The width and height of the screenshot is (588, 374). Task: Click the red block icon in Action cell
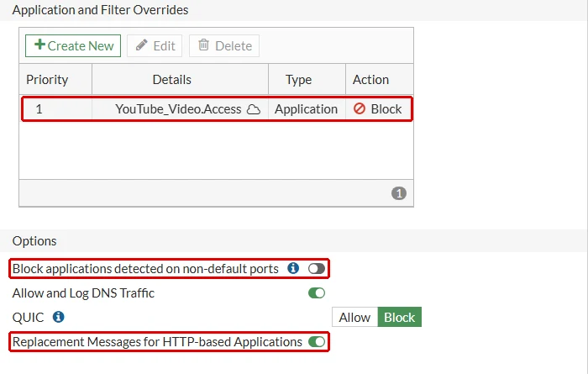click(360, 108)
